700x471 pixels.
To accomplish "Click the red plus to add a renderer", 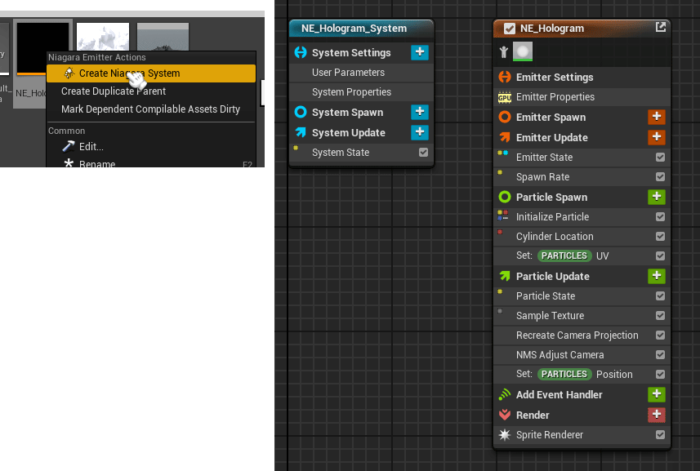I will point(657,415).
